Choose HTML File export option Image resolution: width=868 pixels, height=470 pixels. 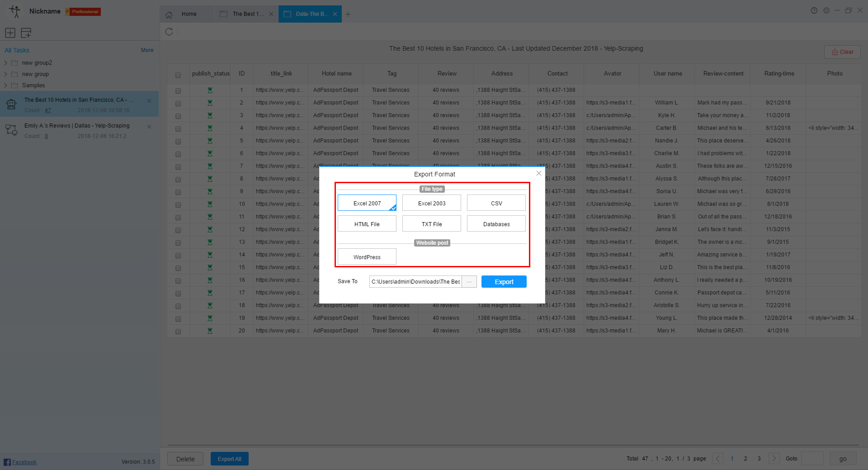point(367,224)
